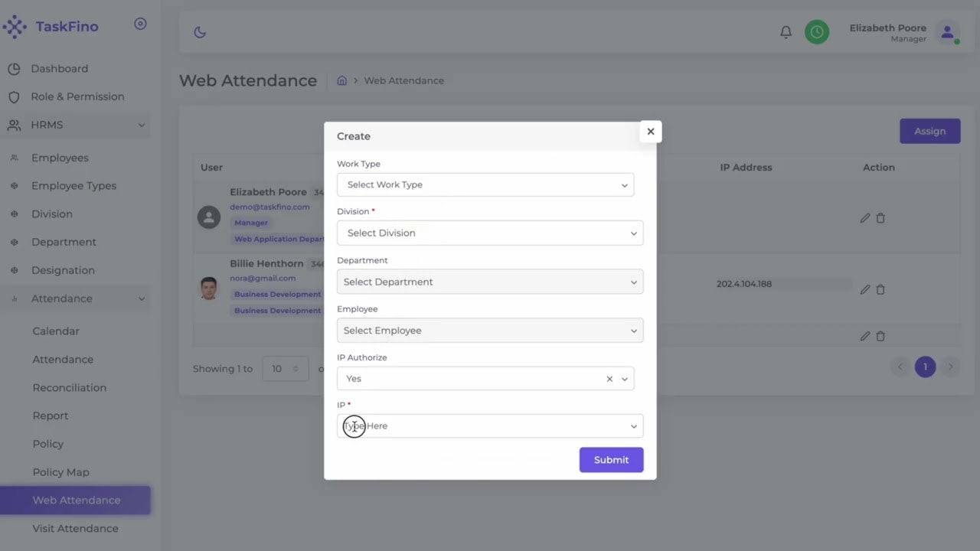Open the Select Work Type dropdown
This screenshot has width=980, height=551.
click(485, 184)
